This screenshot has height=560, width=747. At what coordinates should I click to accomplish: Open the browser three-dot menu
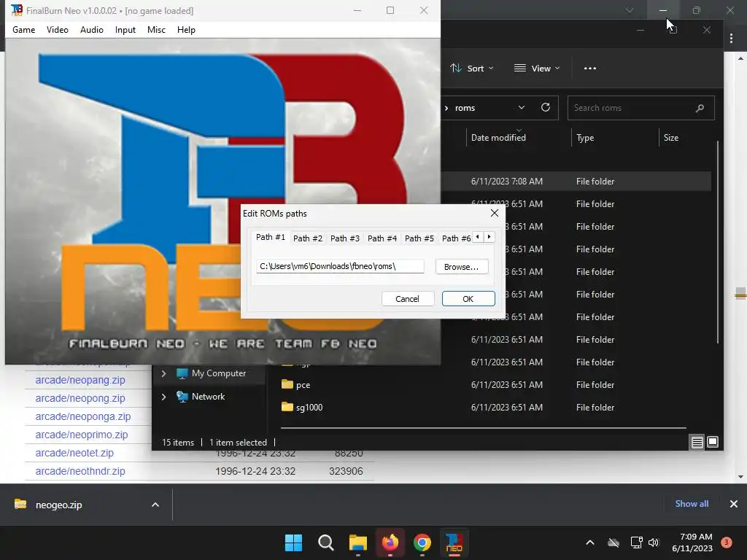[x=731, y=39]
